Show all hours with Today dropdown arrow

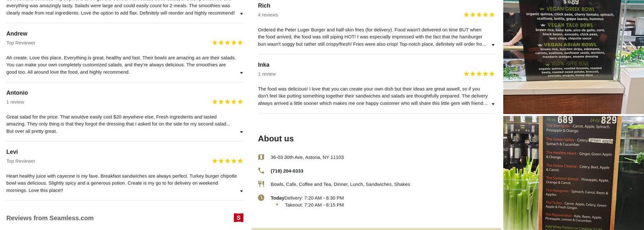(277, 205)
